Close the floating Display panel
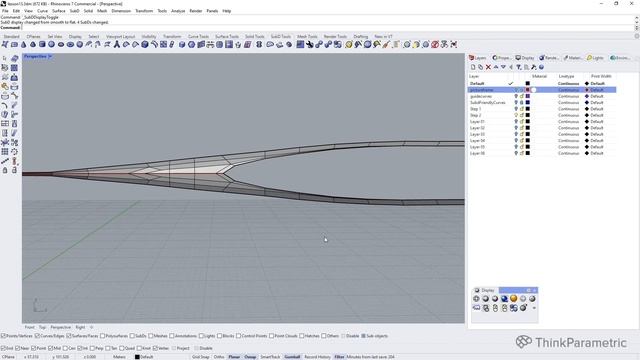This screenshot has width=640, height=360. point(534,290)
